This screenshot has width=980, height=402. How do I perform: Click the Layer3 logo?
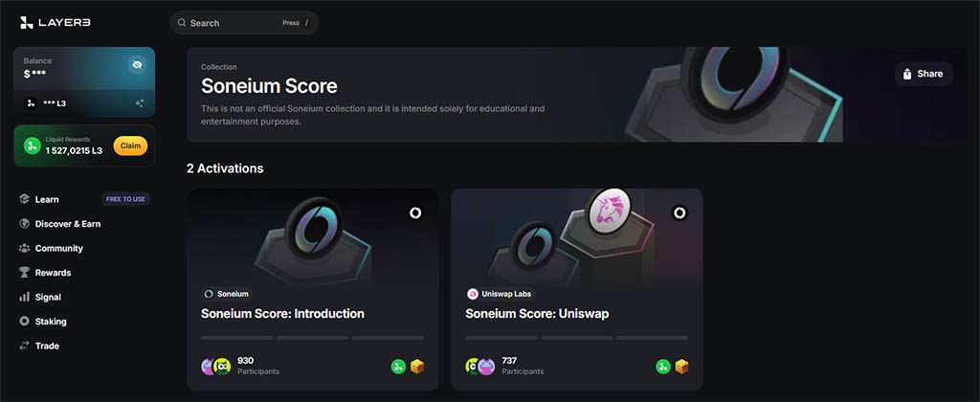pyautogui.click(x=55, y=23)
